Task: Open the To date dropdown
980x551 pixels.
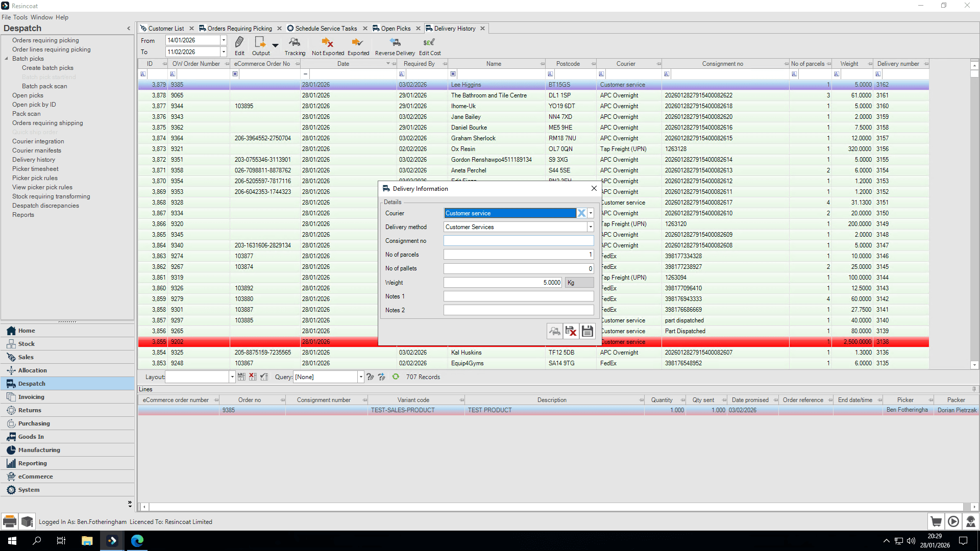Action: click(x=223, y=52)
